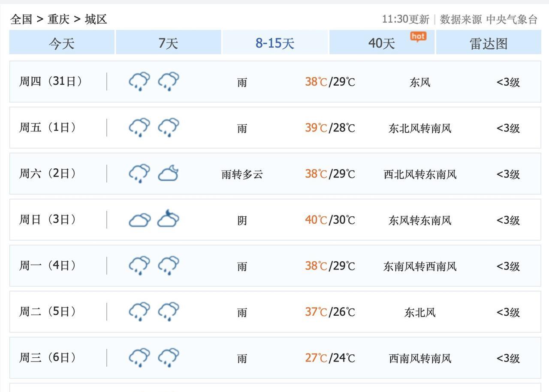549x392 pixels.
Task: Click the orange hot badge
Action: 418,36
